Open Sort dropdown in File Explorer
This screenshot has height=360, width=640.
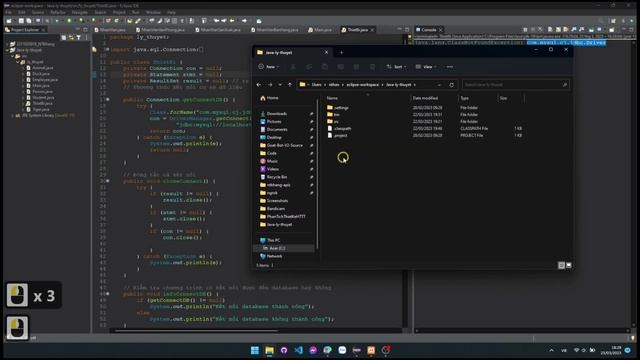(396, 67)
